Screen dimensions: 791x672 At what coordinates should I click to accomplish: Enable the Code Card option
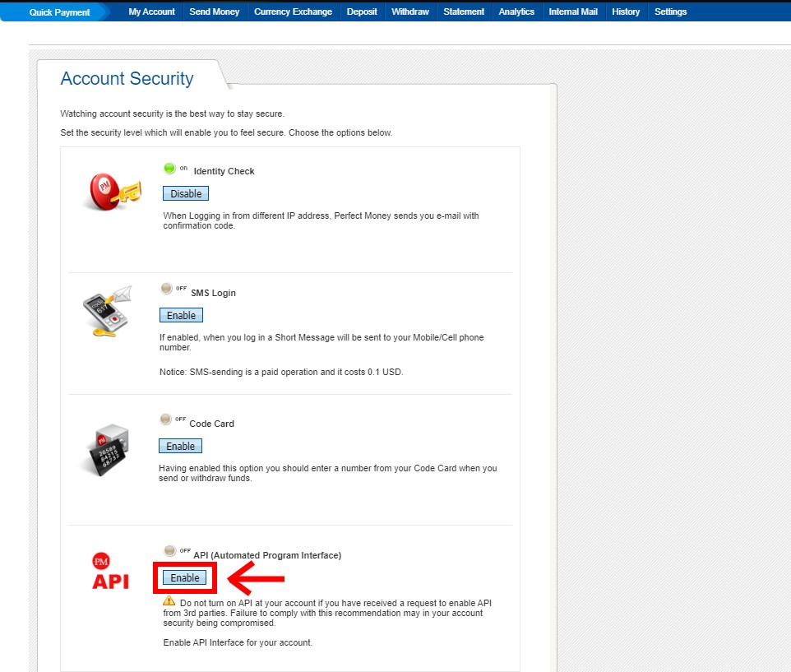180,447
